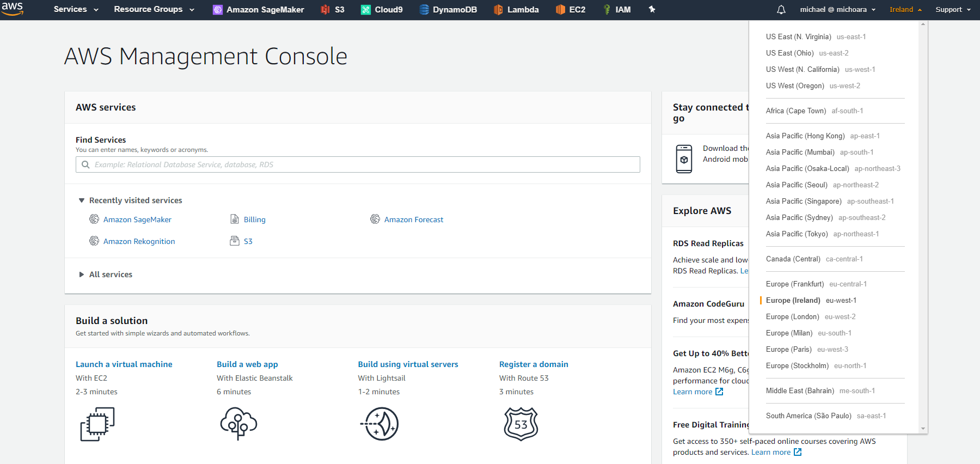This screenshot has width=980, height=464.
Task: Select Asia Pacific (Tokyo) region
Action: pos(822,234)
